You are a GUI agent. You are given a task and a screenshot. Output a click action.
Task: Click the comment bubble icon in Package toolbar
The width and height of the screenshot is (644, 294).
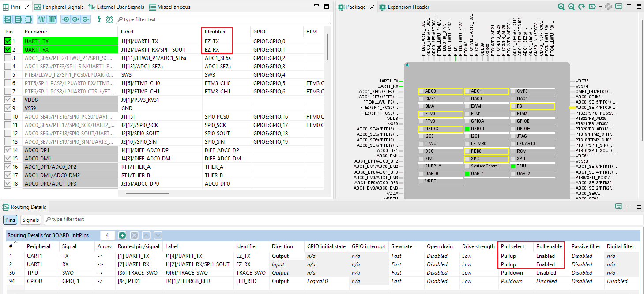(x=619, y=7)
